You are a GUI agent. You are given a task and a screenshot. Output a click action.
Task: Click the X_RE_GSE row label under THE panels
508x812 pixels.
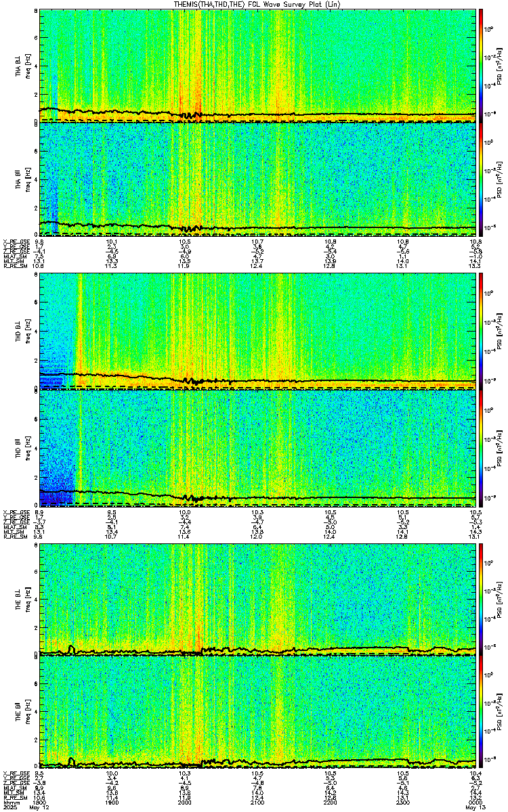click(16, 773)
